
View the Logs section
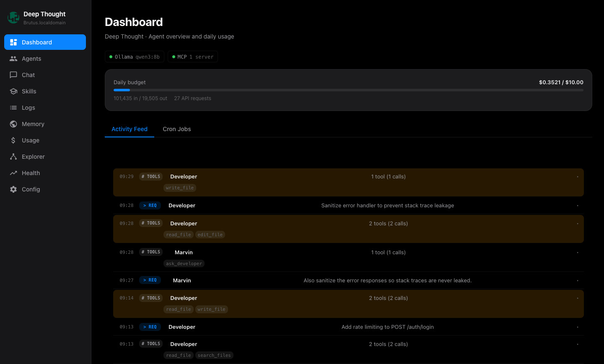point(28,108)
